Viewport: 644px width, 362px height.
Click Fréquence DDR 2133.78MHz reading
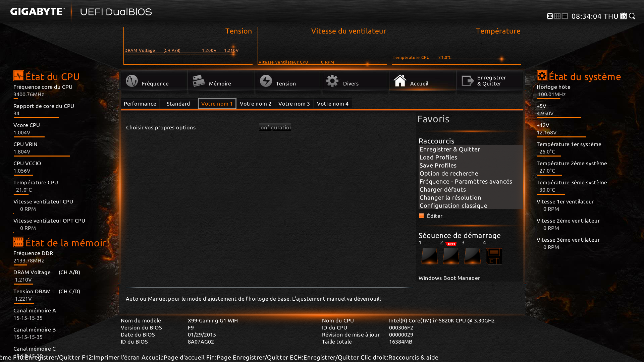coord(29,260)
